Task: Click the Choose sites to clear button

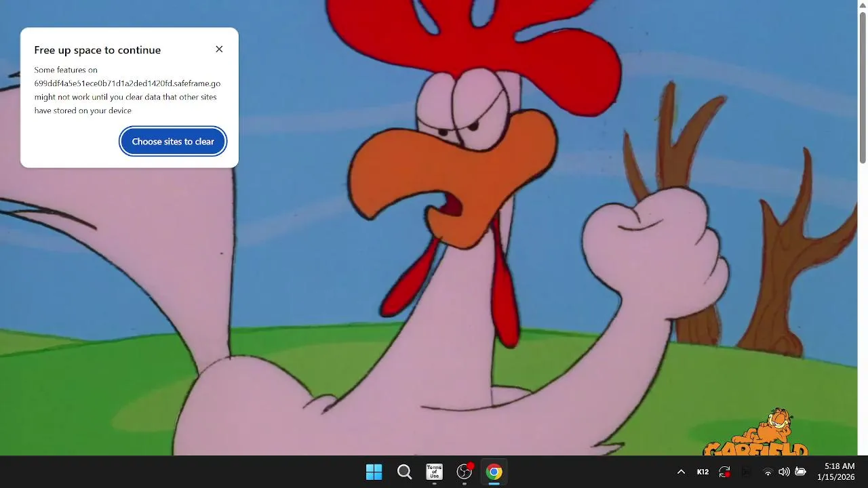Action: [173, 142]
